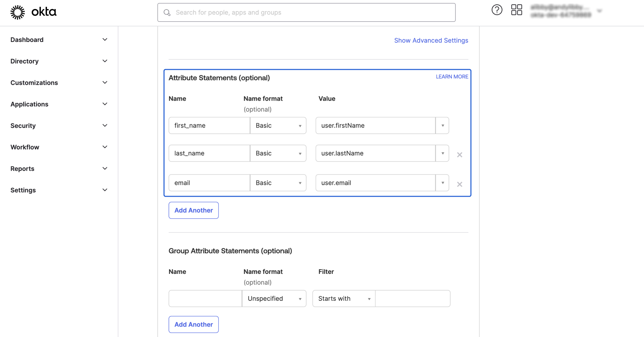The height and width of the screenshot is (337, 644).
Task: Click the search magnifier icon
Action: point(167,13)
